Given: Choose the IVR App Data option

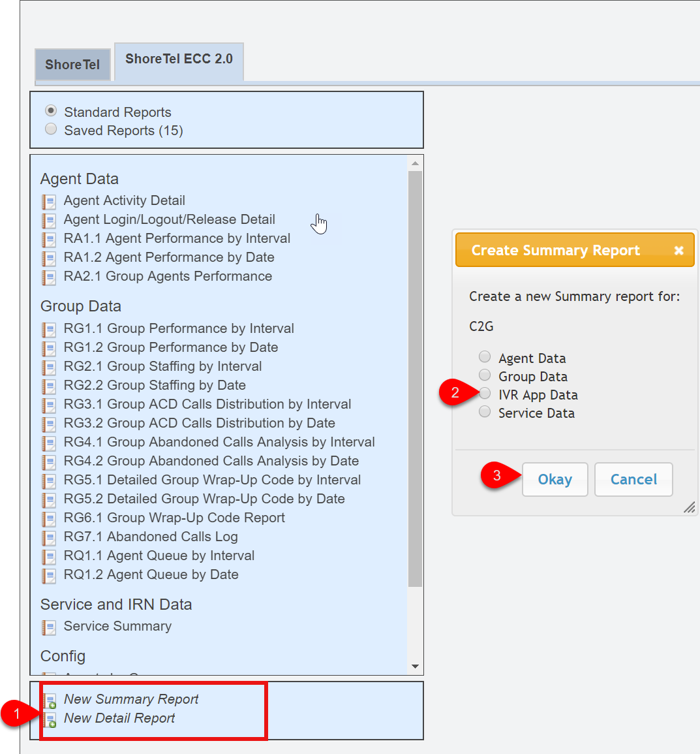Looking at the screenshot, I should pos(485,394).
